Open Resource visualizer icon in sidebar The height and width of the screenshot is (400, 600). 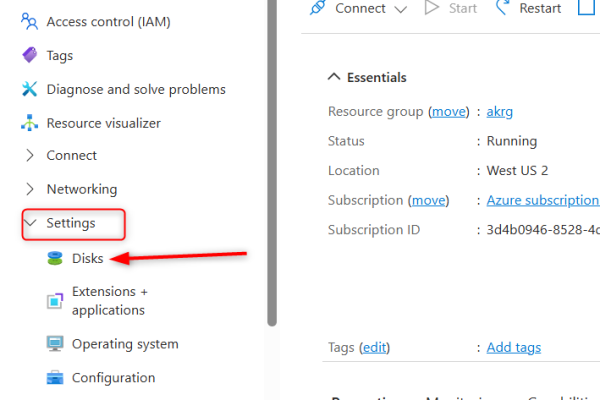29,123
